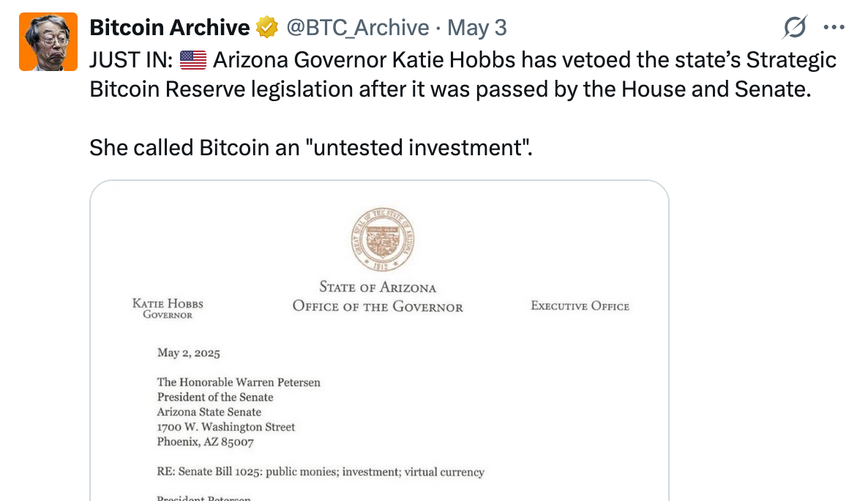
Task: Click the Great Seal of Arizona
Action: (383, 240)
